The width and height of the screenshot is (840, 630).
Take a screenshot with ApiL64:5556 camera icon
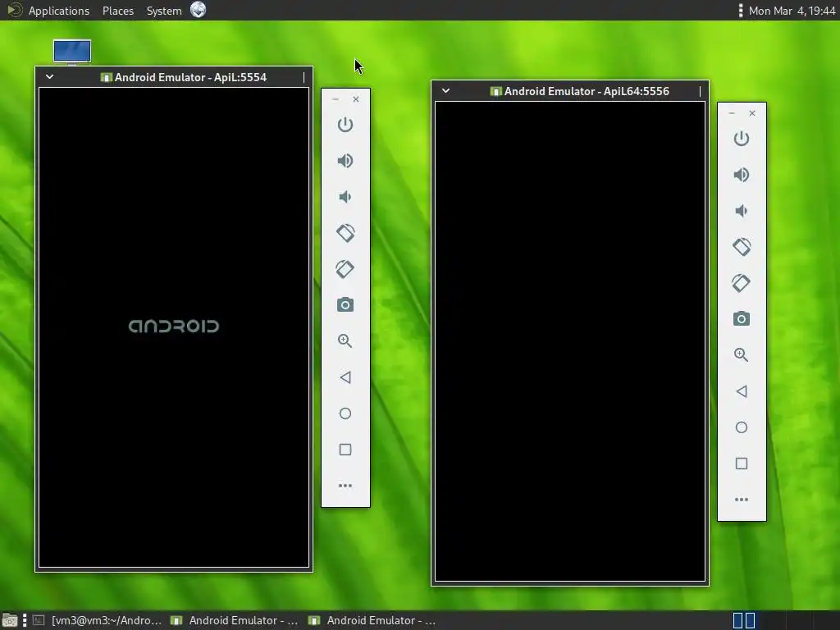(742, 319)
